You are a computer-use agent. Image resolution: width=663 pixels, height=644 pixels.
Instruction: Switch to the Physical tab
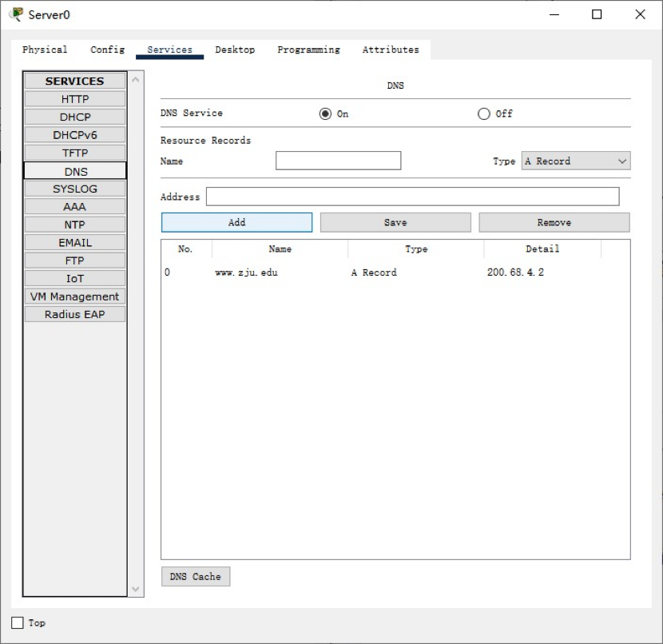[45, 50]
